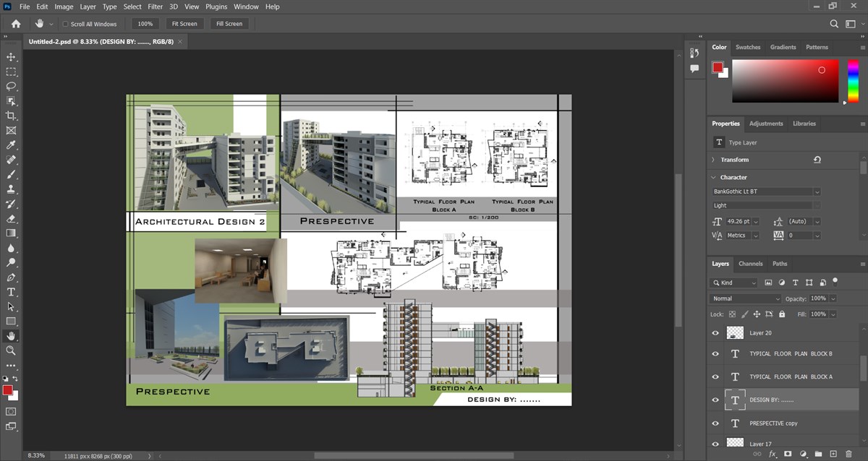Click the Fill Screen button
868x461 pixels.
(229, 24)
